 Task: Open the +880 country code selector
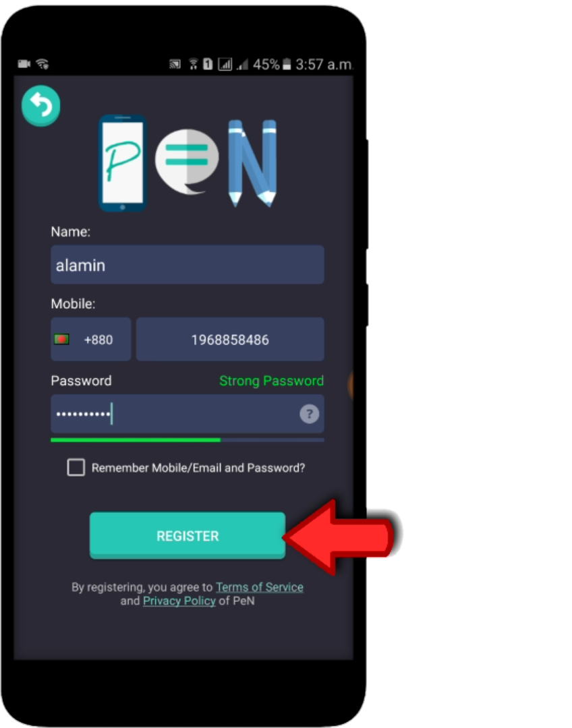[90, 339]
